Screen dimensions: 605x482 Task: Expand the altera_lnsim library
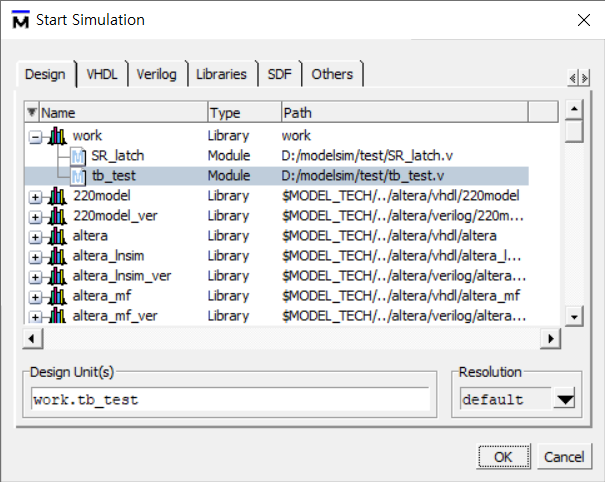(35, 257)
